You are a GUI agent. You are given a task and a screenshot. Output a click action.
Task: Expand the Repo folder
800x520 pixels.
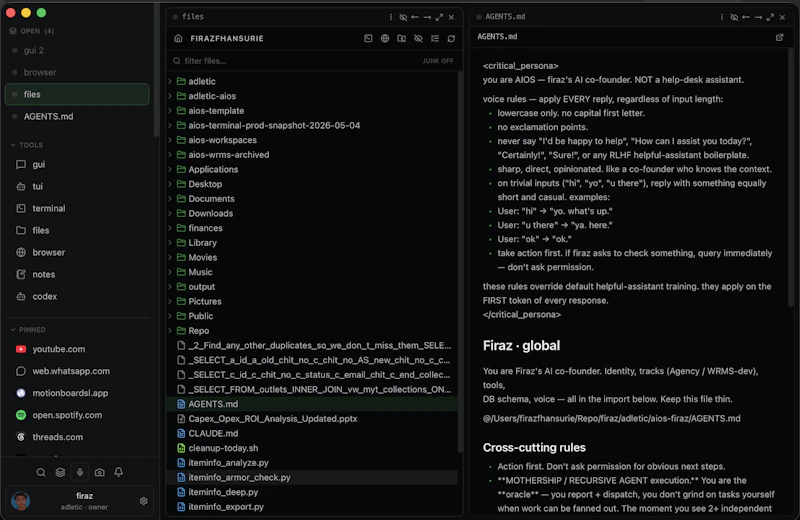pyautogui.click(x=170, y=331)
